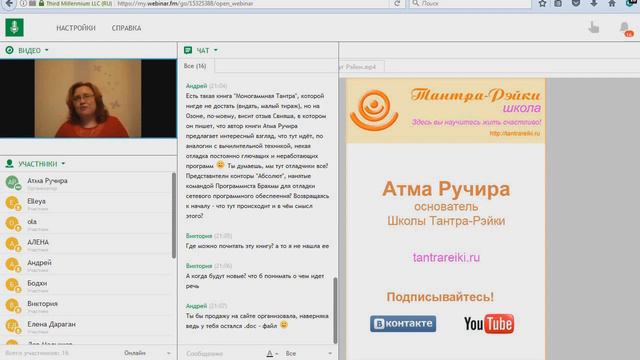Screen dimensions: 640x360
Task: Select participant Атма Ручира avatar
Action: coord(13,182)
